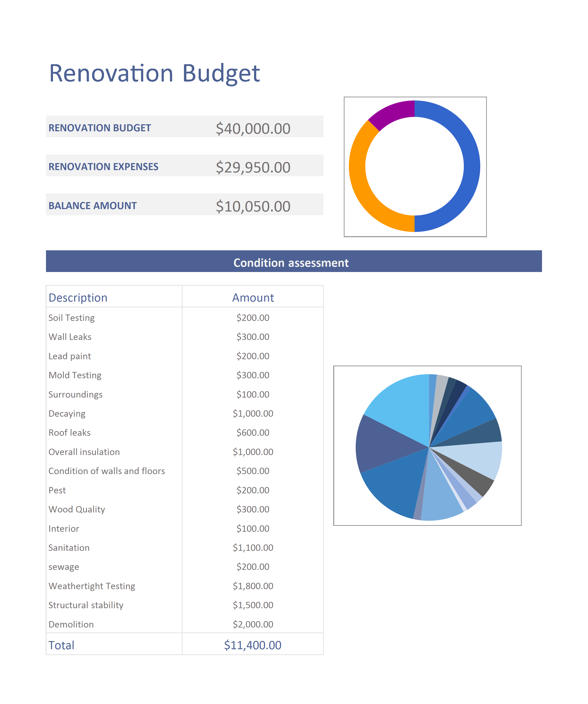
Task: Click the Interior row label
Action: (x=64, y=529)
